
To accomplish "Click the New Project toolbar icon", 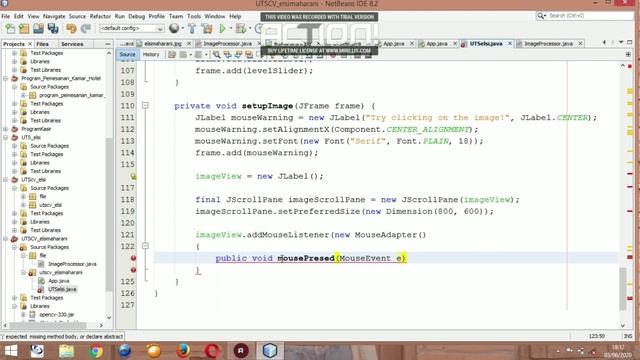I will [24, 29].
